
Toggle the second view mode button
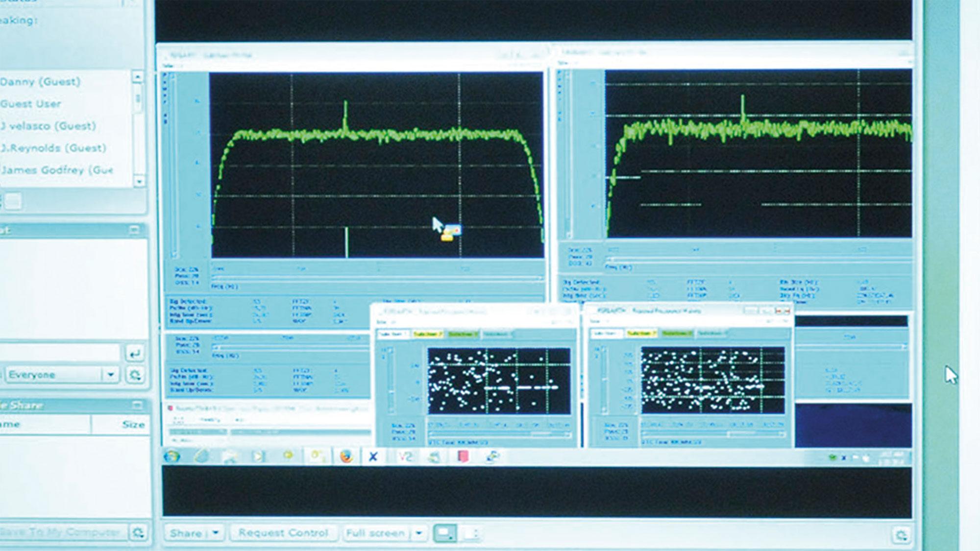(470, 533)
